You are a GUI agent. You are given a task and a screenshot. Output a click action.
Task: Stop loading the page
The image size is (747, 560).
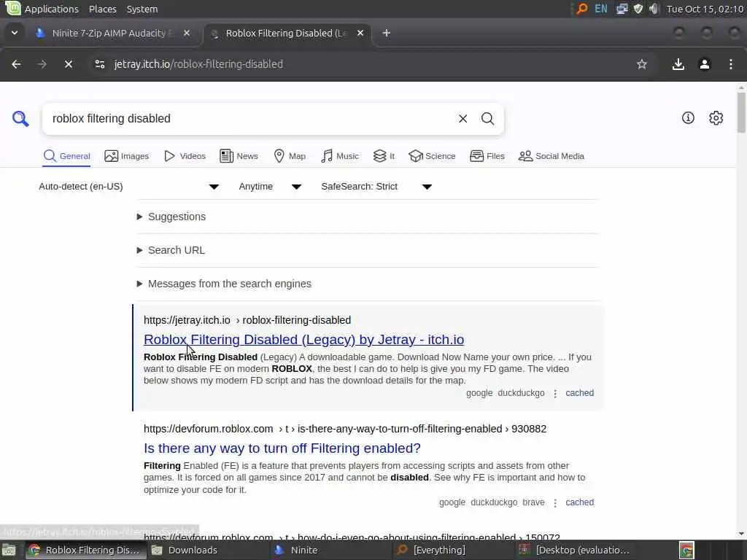68,64
